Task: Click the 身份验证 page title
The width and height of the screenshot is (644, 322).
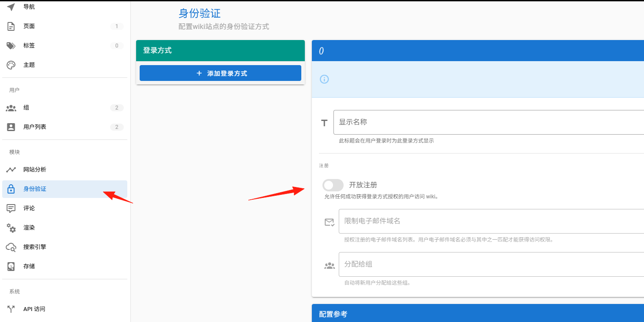Action: tap(200, 14)
